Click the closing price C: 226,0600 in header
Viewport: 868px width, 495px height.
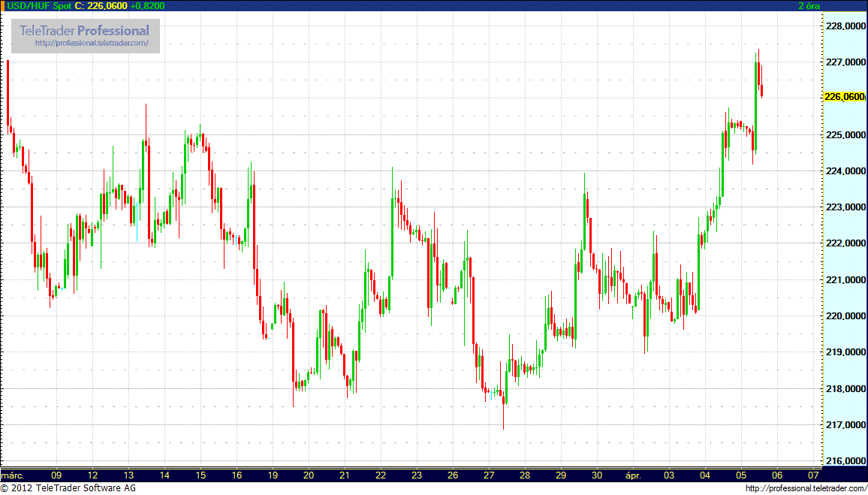coord(101,6)
